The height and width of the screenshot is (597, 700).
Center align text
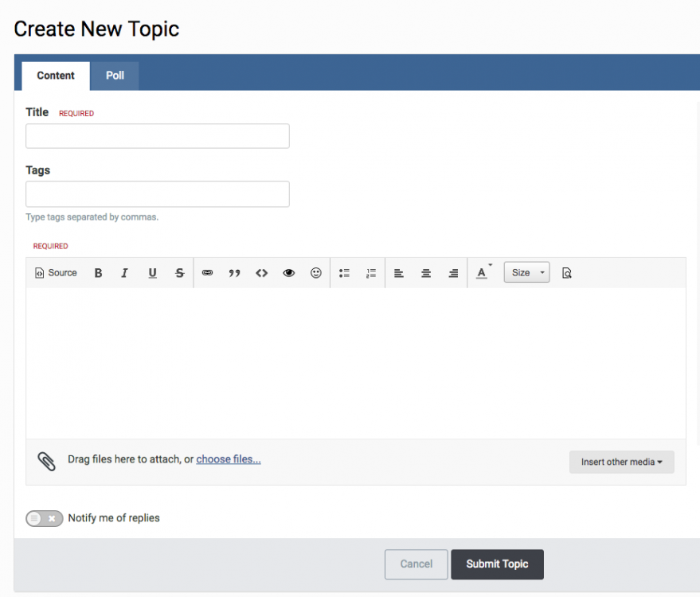point(426,272)
